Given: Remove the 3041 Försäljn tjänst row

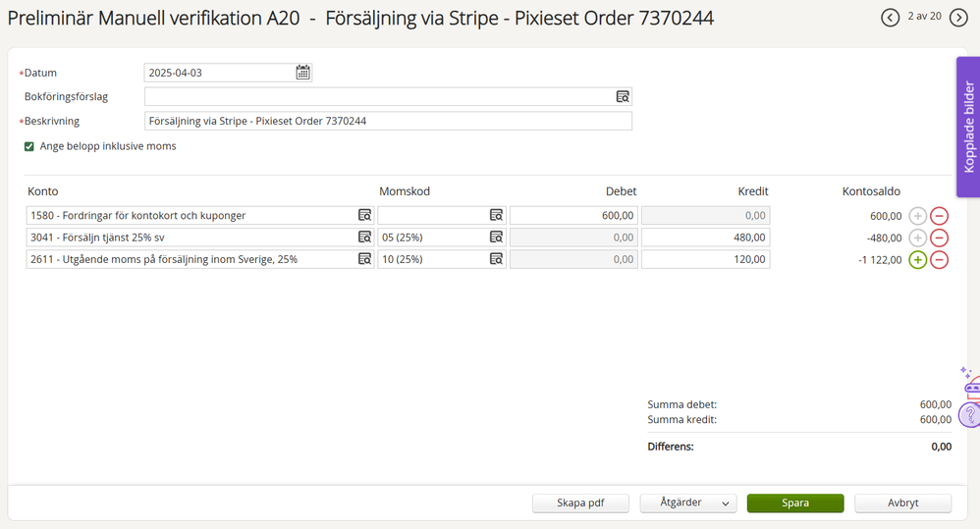Looking at the screenshot, I should (x=939, y=238).
